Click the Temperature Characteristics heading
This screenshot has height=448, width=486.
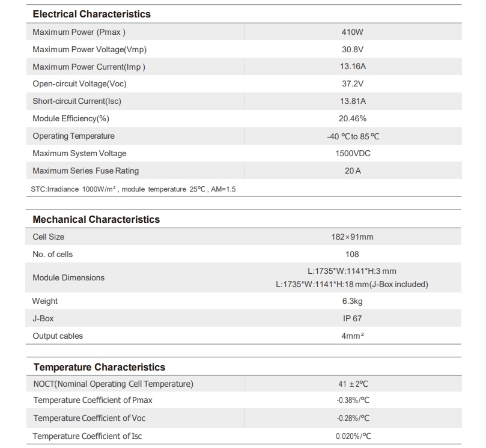(99, 367)
